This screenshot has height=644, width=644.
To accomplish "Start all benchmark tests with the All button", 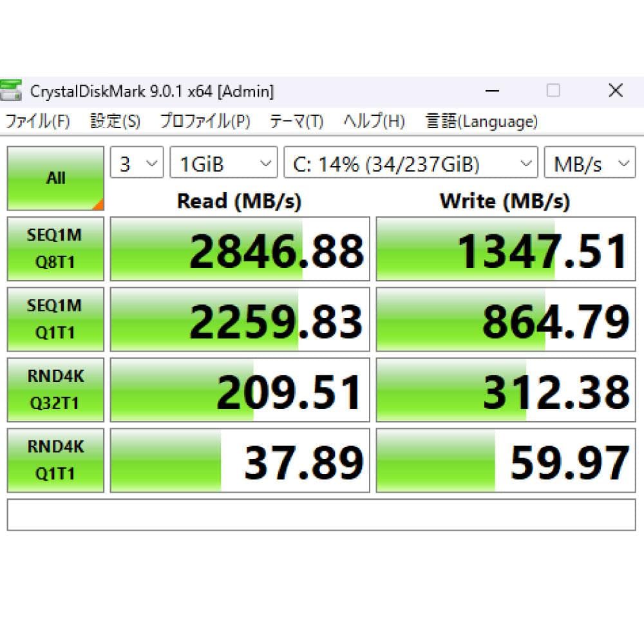I will pyautogui.click(x=55, y=178).
